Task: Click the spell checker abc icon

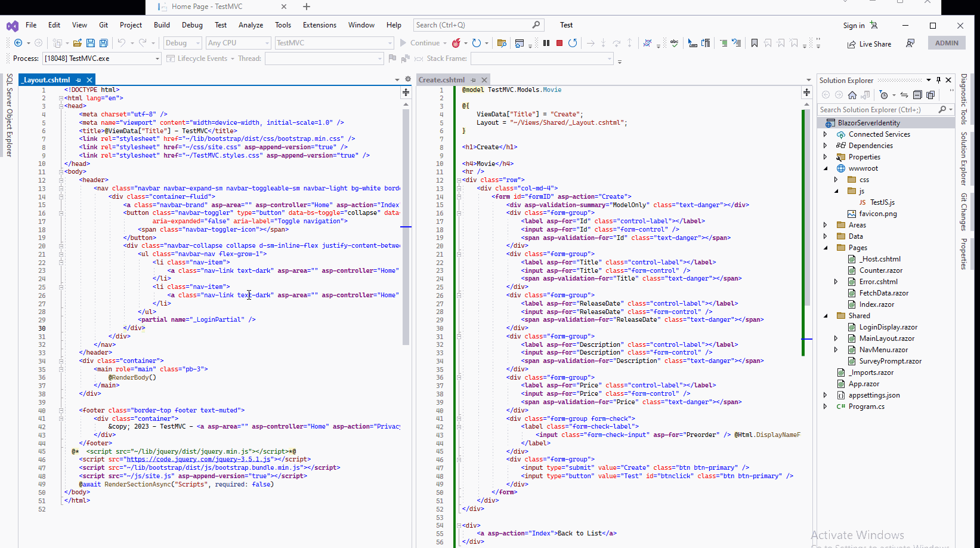Action: tap(674, 43)
